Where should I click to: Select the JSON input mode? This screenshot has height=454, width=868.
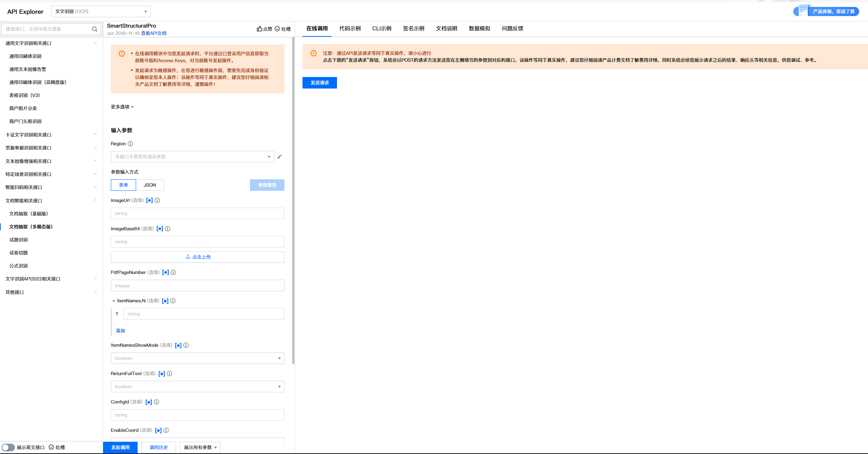(150, 185)
